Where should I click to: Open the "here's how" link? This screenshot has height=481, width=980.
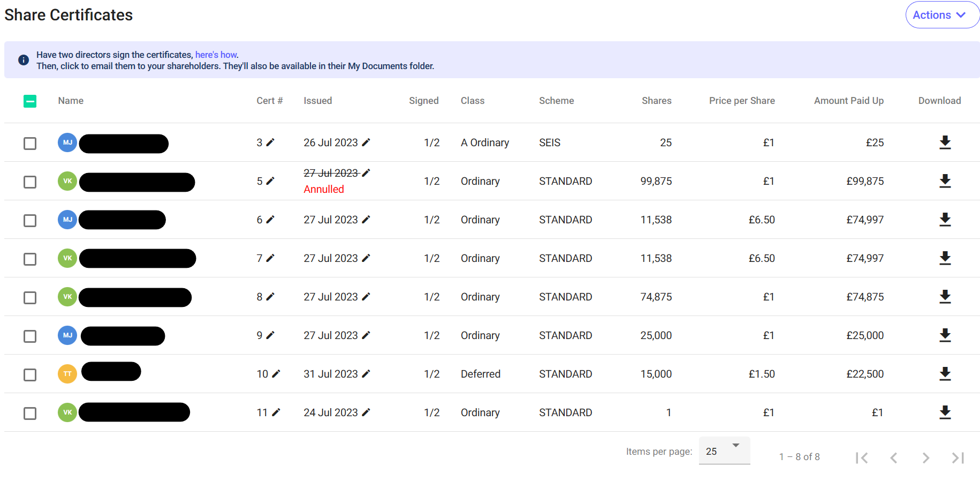[216, 55]
